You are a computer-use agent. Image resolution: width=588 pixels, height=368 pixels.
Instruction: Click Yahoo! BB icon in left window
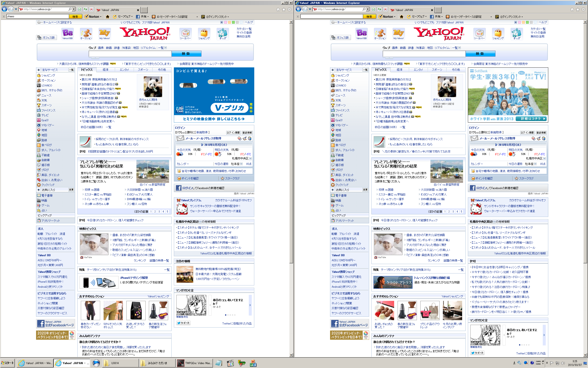(x=67, y=34)
